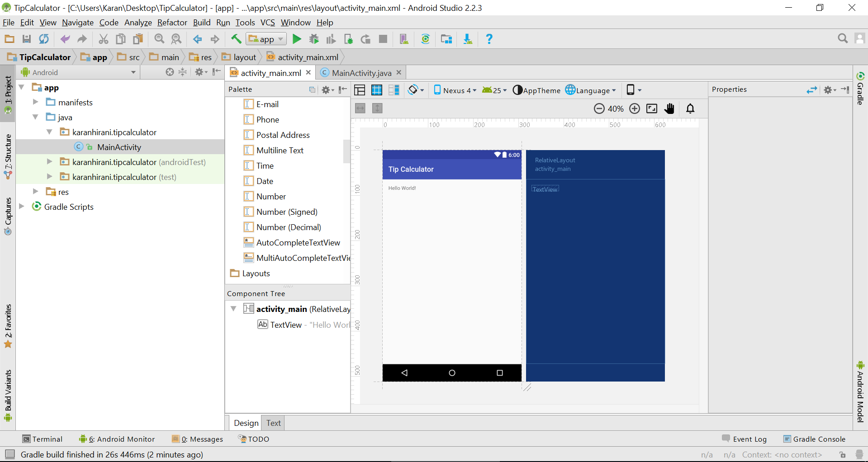The width and height of the screenshot is (868, 462).
Task: Open the Nexus 4 device dropdown
Action: (x=455, y=90)
